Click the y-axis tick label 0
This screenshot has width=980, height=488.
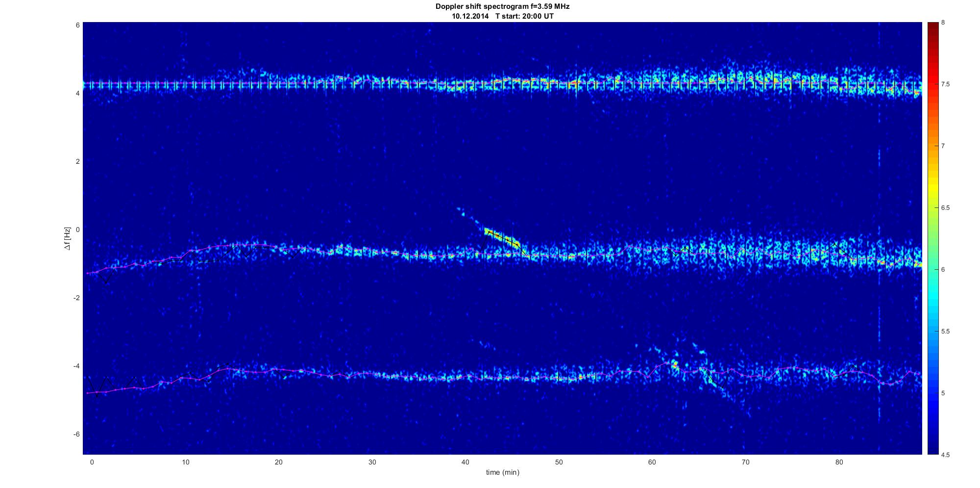(78, 230)
